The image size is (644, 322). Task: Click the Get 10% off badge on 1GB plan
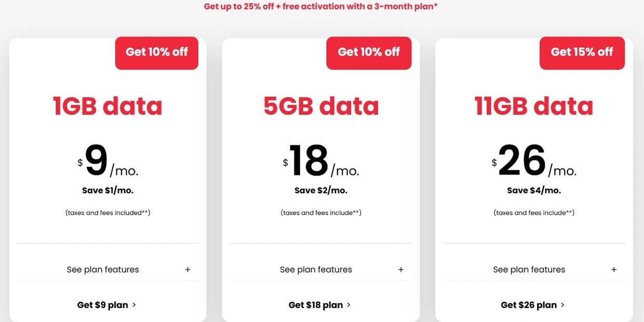click(x=156, y=52)
